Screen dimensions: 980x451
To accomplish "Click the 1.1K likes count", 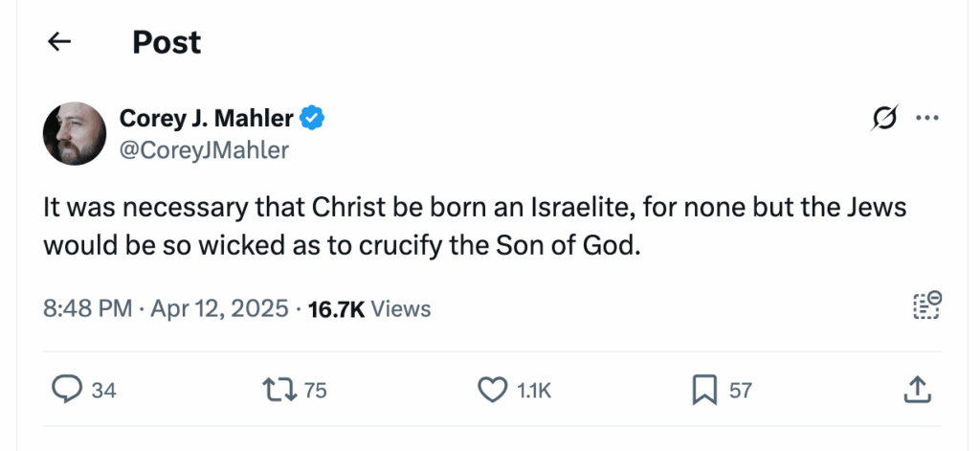I will point(533,391).
